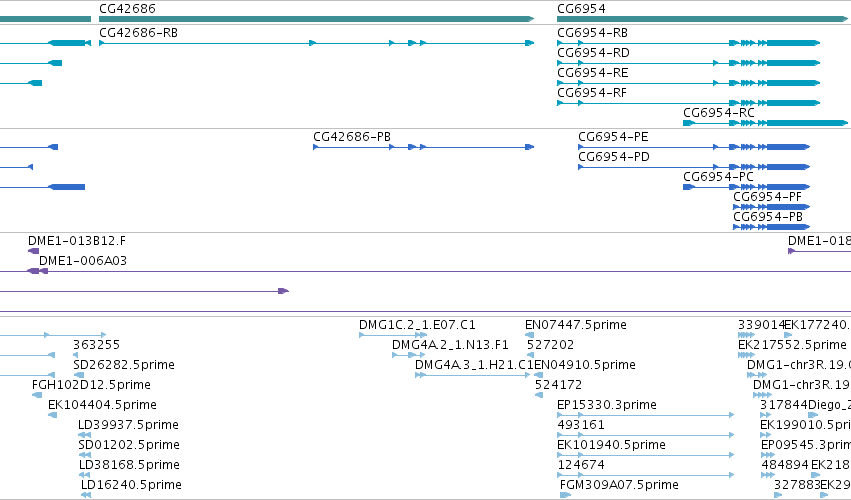
Task: Click the CG6954-RC transcript label
Action: click(719, 112)
